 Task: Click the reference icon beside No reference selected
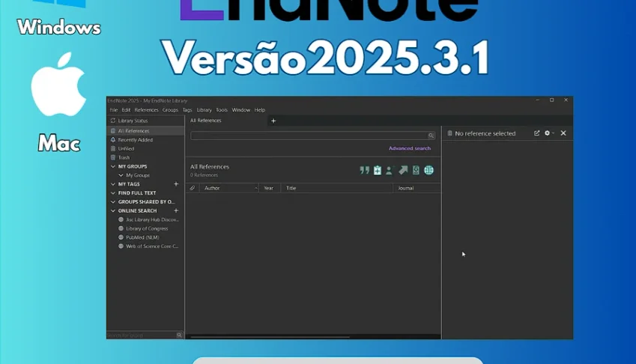pos(449,133)
